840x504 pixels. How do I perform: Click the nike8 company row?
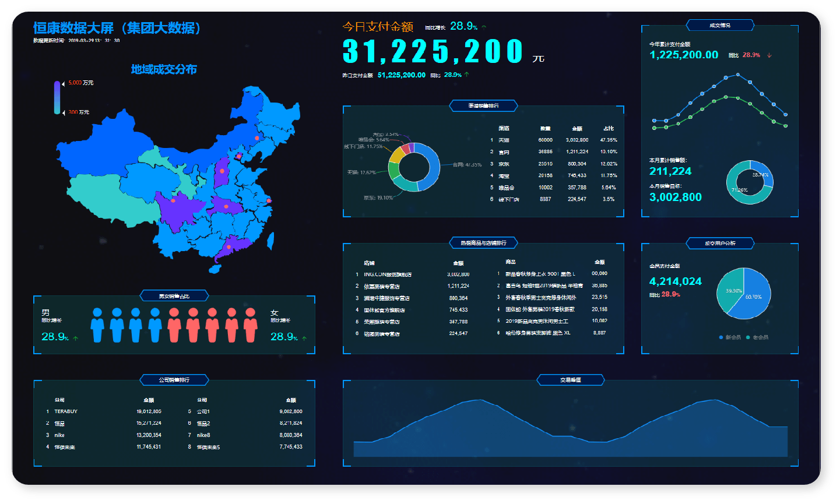tap(245, 435)
